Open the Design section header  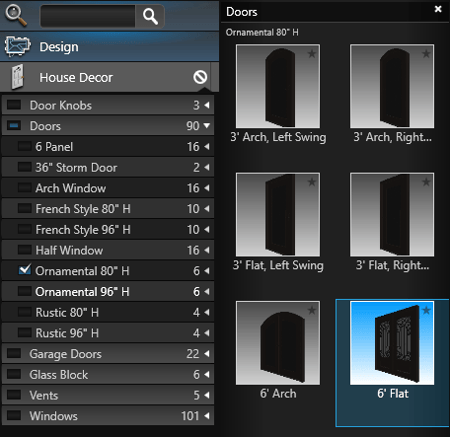click(x=109, y=46)
